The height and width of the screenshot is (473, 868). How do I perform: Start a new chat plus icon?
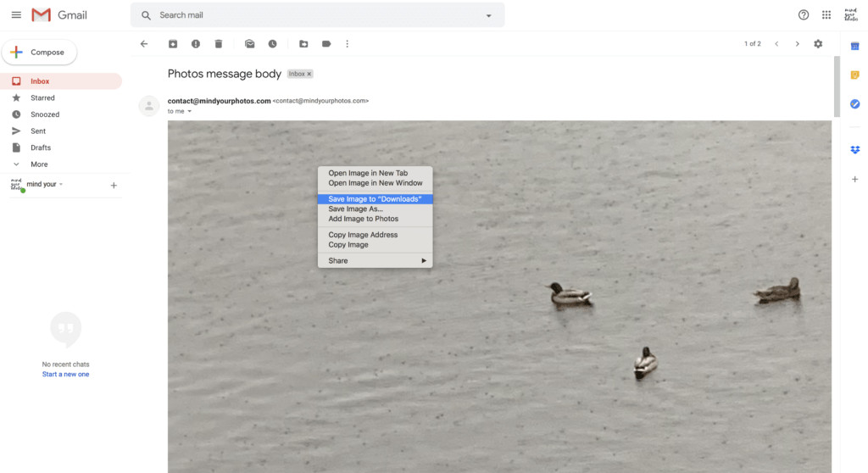point(114,186)
